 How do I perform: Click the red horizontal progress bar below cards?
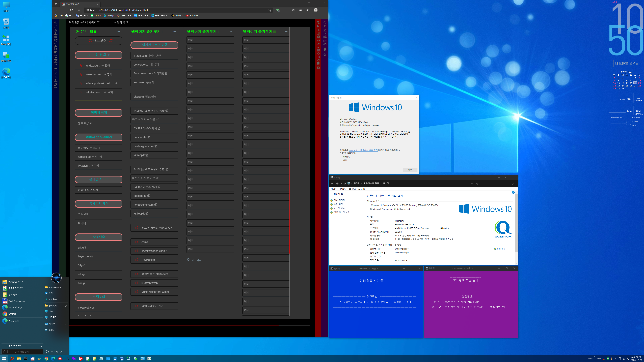(189, 325)
